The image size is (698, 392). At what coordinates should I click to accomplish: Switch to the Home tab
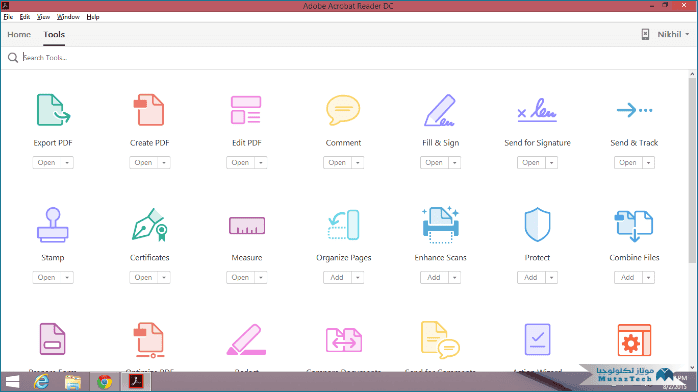tap(19, 34)
